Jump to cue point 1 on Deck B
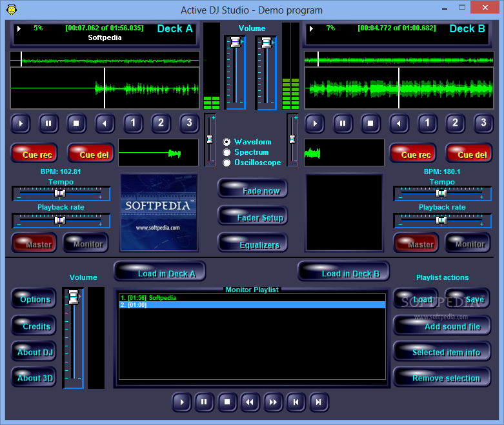The width and height of the screenshot is (504, 425). click(x=427, y=123)
